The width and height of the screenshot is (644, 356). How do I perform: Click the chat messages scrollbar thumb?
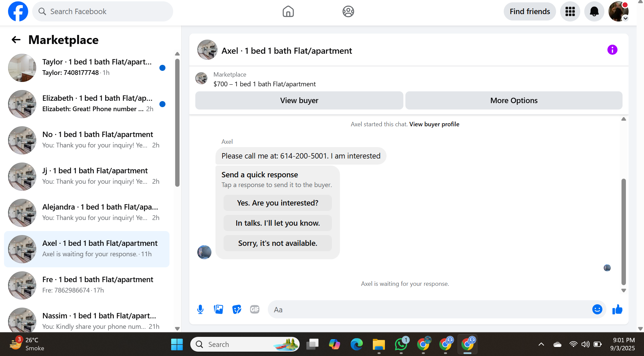click(624, 232)
